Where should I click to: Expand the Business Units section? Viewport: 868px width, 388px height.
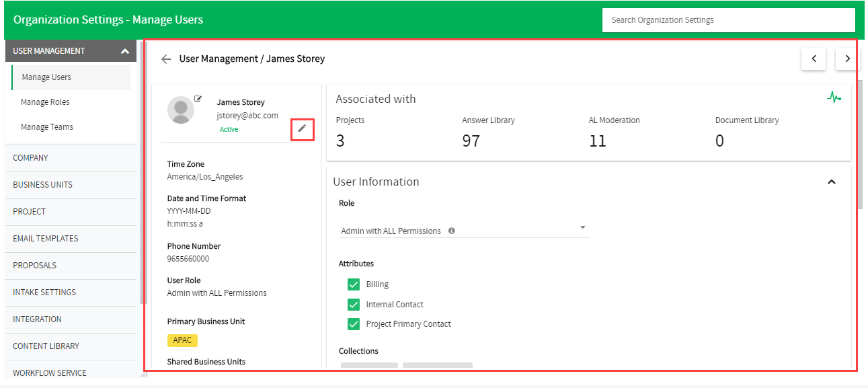(71, 185)
